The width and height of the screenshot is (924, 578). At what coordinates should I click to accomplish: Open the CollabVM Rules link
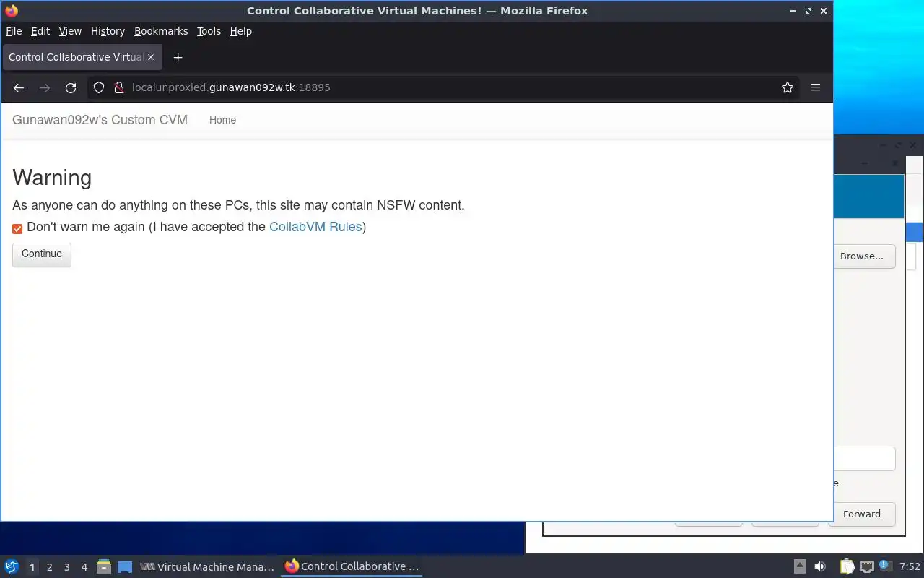pos(315,227)
